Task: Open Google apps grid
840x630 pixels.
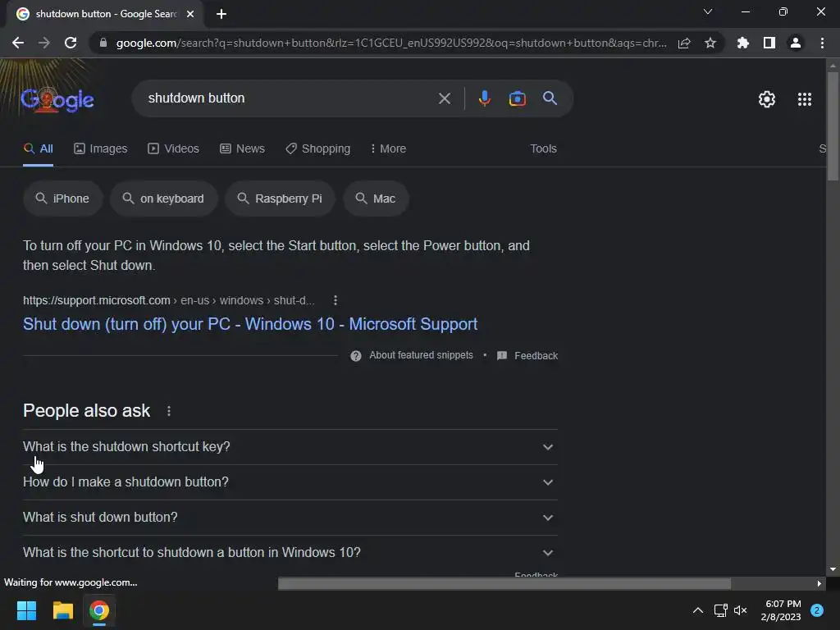Action: click(804, 99)
